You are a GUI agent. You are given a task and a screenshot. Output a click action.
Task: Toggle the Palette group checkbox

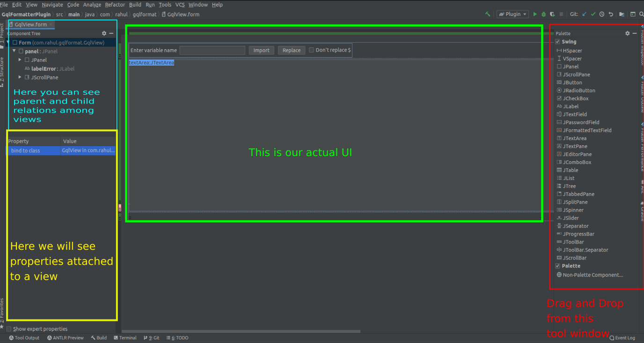click(558, 266)
